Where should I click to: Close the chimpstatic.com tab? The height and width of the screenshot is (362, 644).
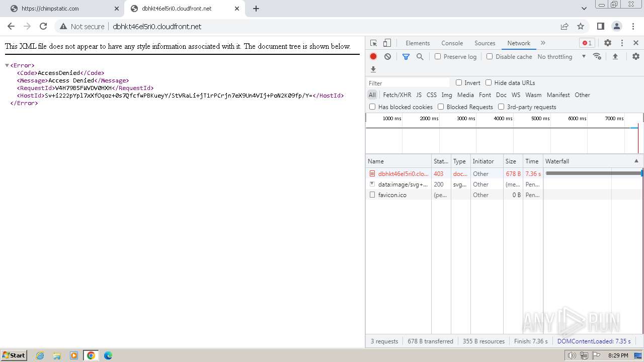[117, 9]
